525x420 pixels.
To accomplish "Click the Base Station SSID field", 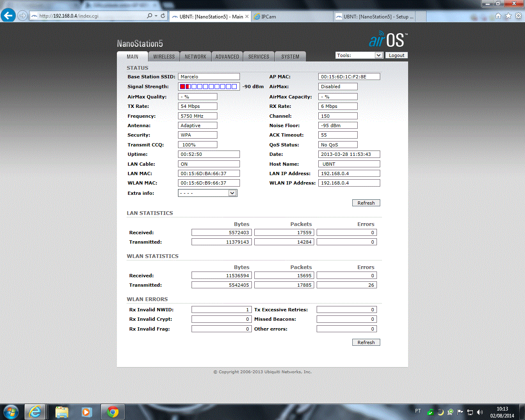I will point(209,77).
